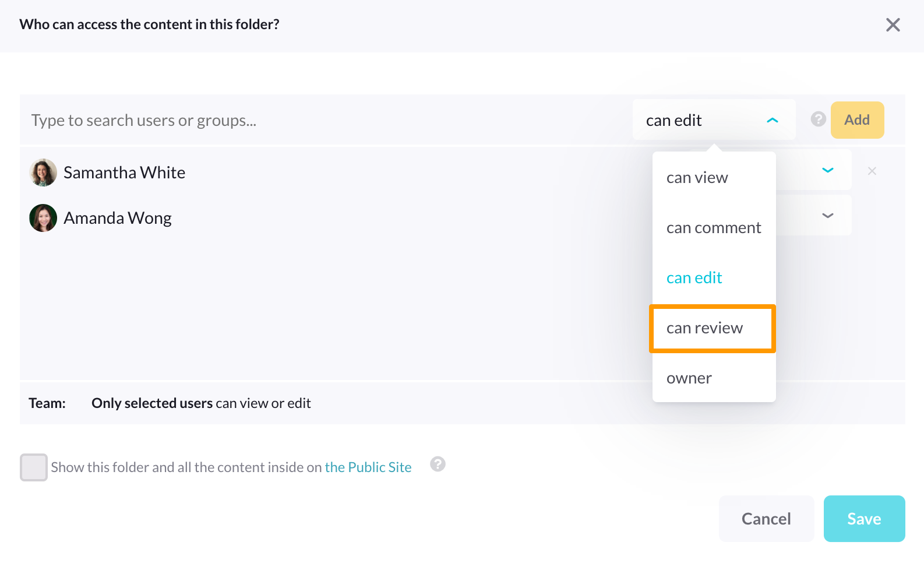Open "the Public Site" link
Screen dimensions: 924x563
[x=368, y=467]
